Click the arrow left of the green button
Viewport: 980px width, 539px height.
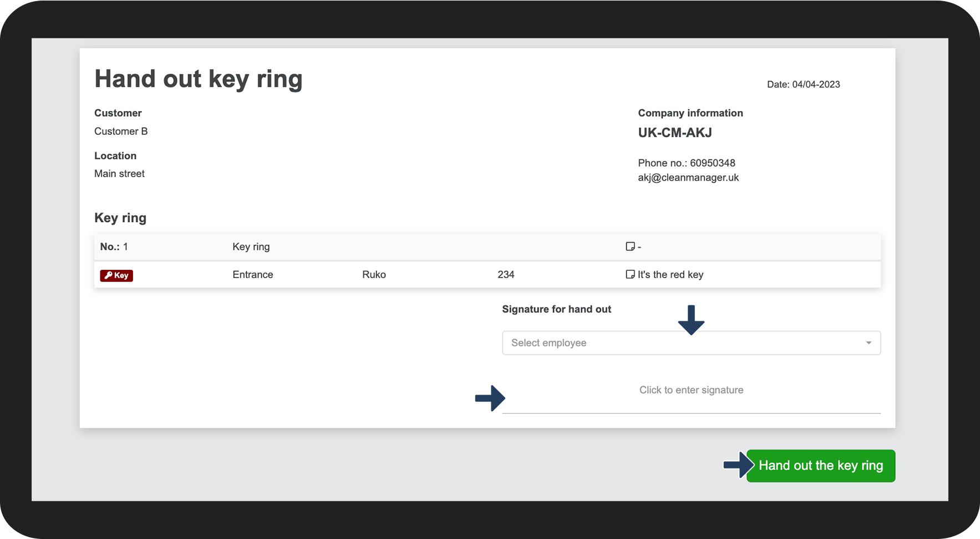click(738, 465)
